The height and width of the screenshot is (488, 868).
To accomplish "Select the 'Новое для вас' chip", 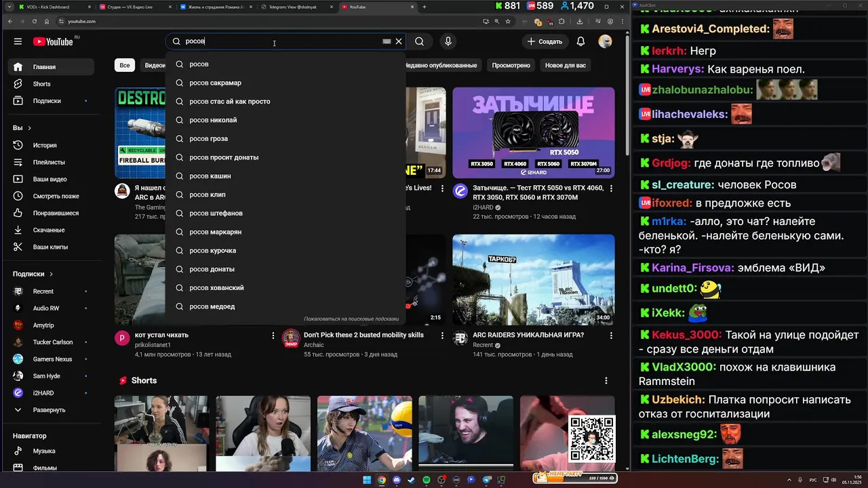I will point(566,65).
